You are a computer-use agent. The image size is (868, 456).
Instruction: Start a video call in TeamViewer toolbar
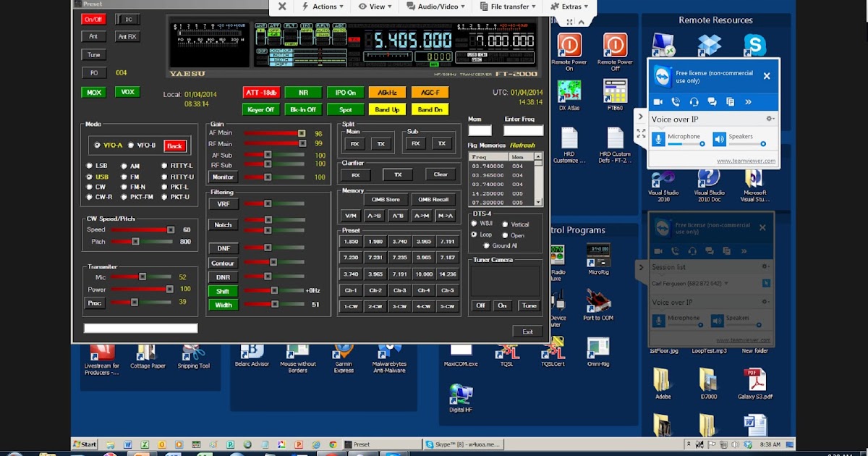658,102
